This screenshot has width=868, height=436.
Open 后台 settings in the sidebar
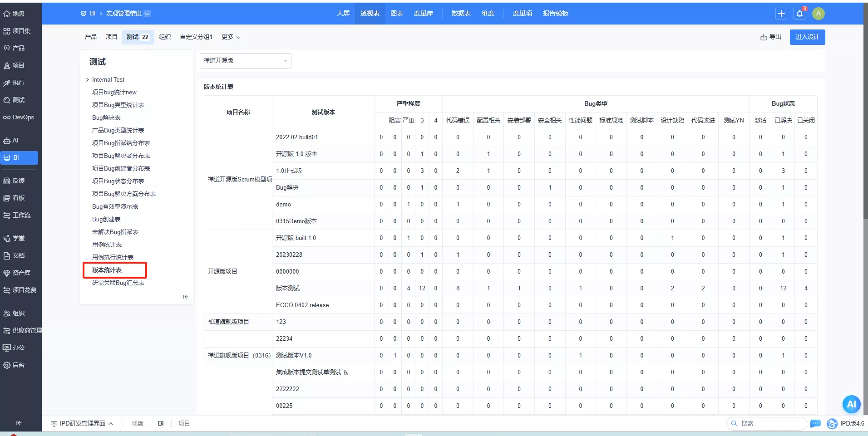(14, 365)
